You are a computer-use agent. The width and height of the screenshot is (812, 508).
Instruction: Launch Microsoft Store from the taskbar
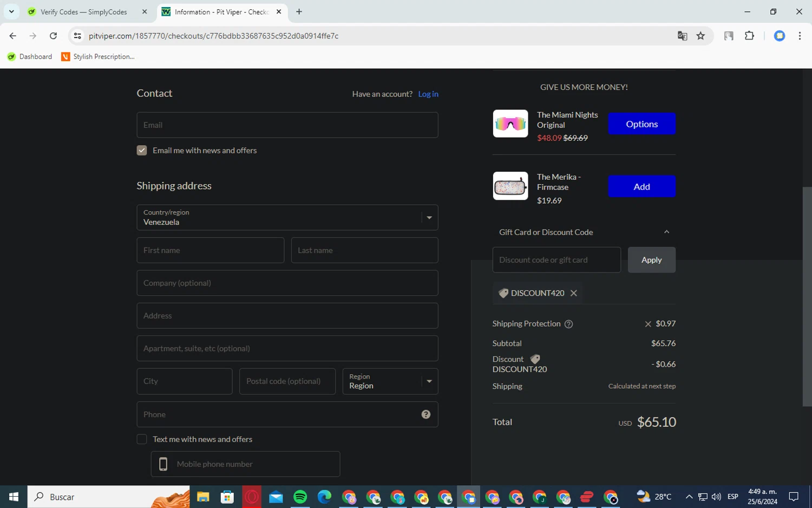pyautogui.click(x=227, y=497)
